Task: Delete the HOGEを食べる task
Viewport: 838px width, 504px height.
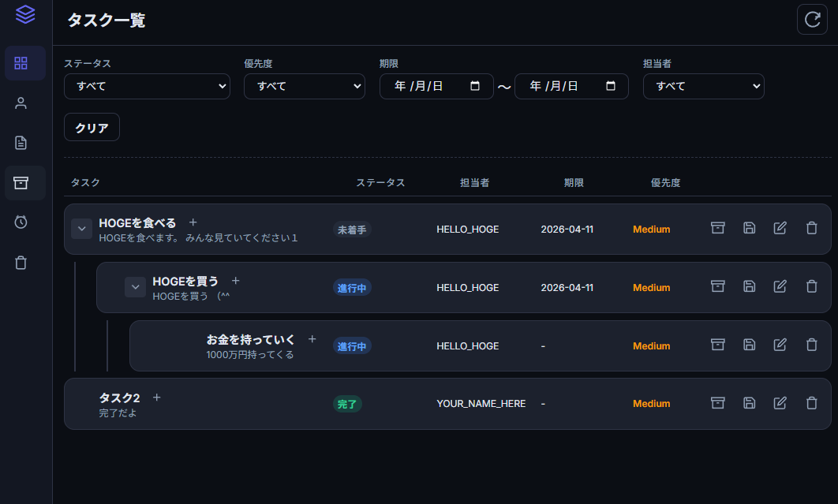Action: pos(811,228)
